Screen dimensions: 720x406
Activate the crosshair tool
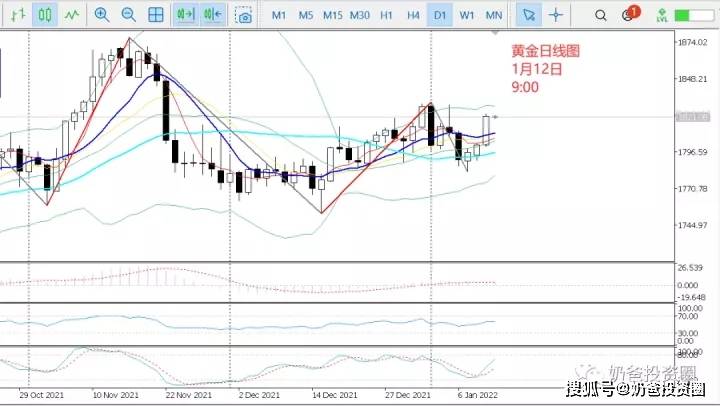pyautogui.click(x=556, y=15)
